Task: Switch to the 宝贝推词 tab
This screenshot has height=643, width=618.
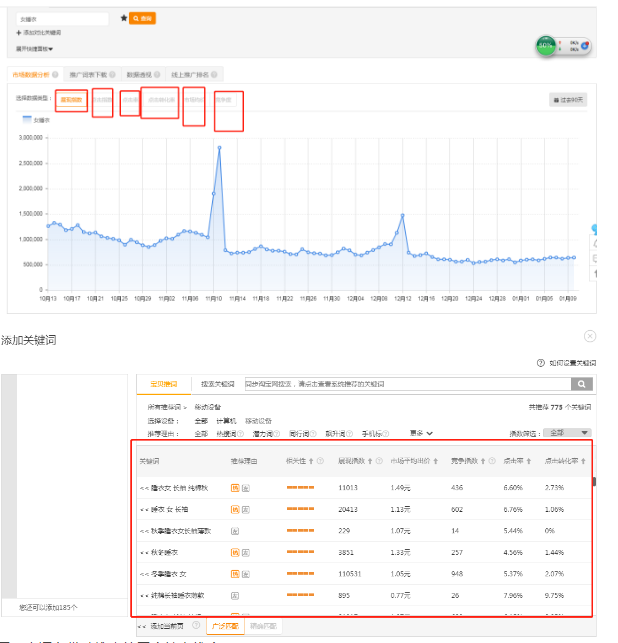Action: (164, 384)
